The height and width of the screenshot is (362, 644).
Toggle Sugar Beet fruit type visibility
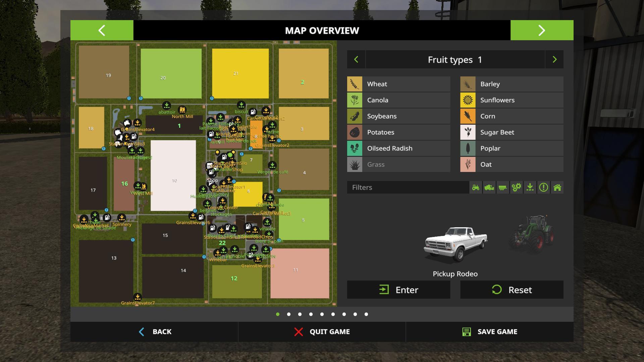tap(512, 132)
